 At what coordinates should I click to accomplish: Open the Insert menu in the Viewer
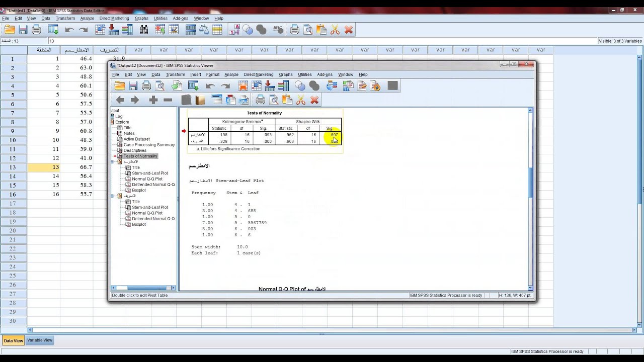point(195,74)
